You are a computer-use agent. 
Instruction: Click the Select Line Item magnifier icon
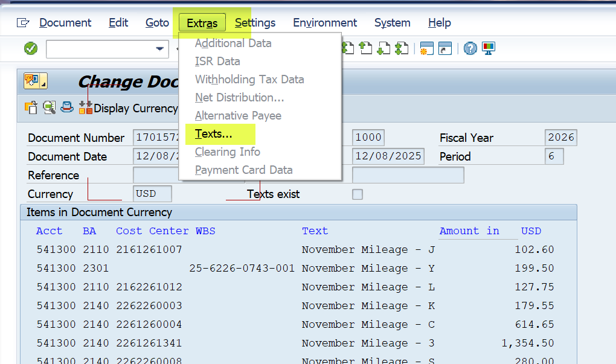click(x=50, y=107)
